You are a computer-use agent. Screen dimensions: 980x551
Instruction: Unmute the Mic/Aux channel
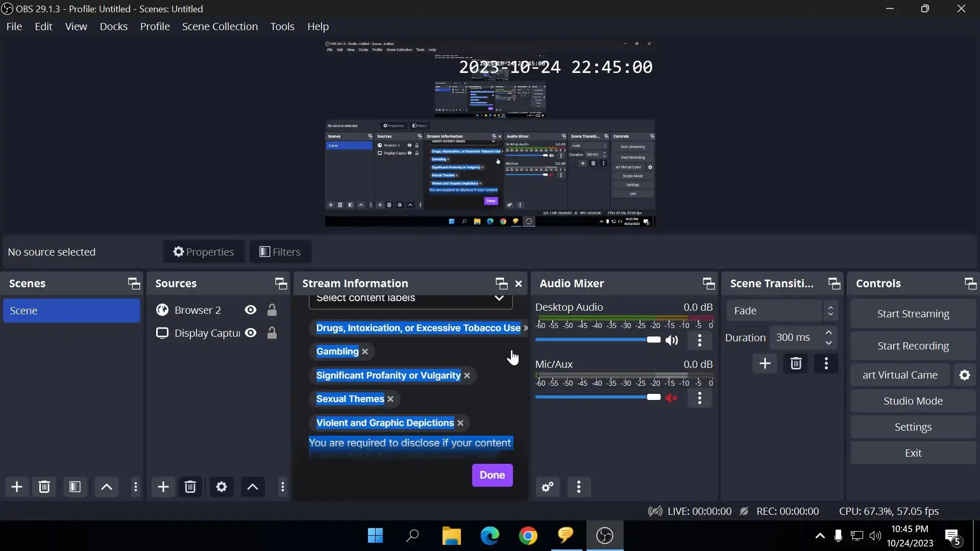point(672,398)
